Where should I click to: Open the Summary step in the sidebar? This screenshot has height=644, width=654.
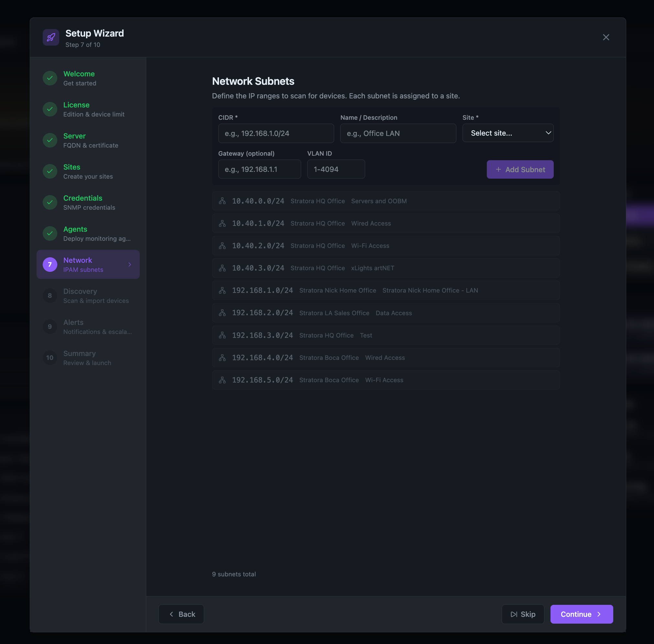[x=87, y=358]
